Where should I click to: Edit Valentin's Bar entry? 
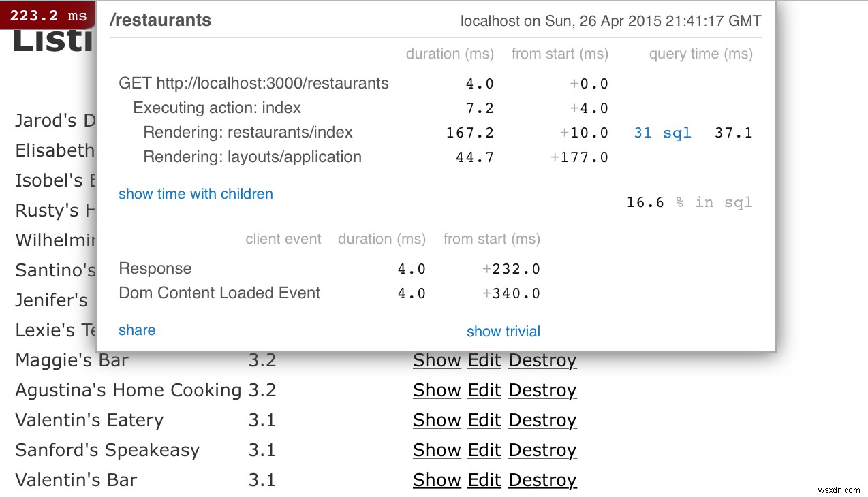pos(484,480)
